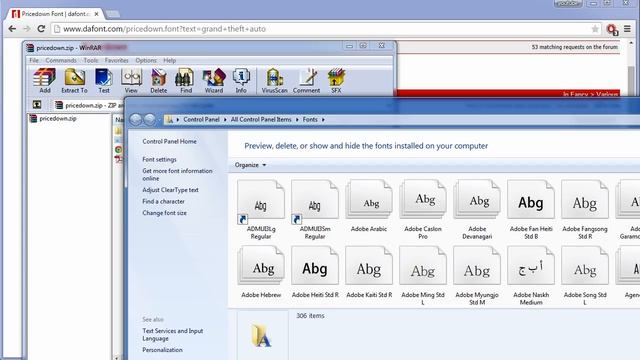This screenshot has width=640, height=360.
Task: Reload the dafont page in Chrome
Action: [x=41, y=29]
